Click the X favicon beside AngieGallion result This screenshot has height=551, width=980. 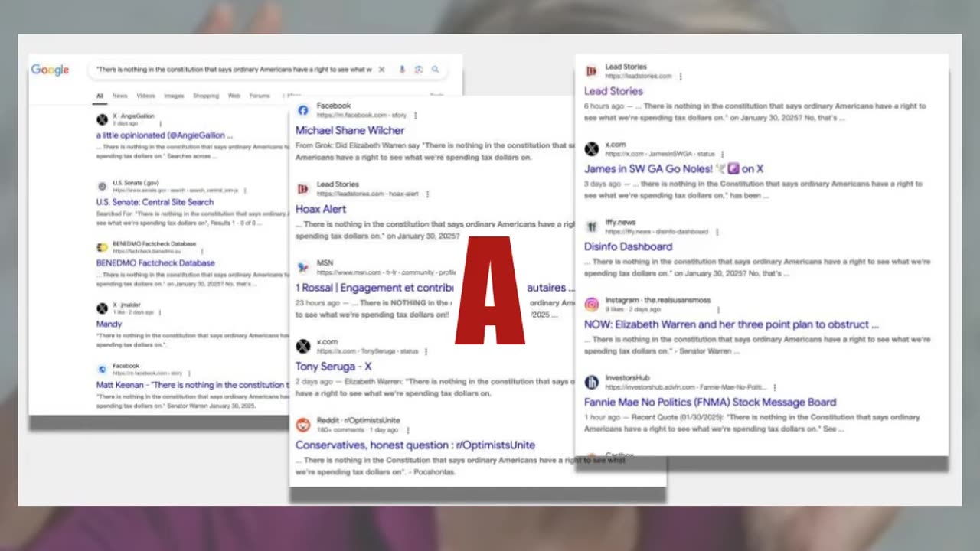pos(102,119)
